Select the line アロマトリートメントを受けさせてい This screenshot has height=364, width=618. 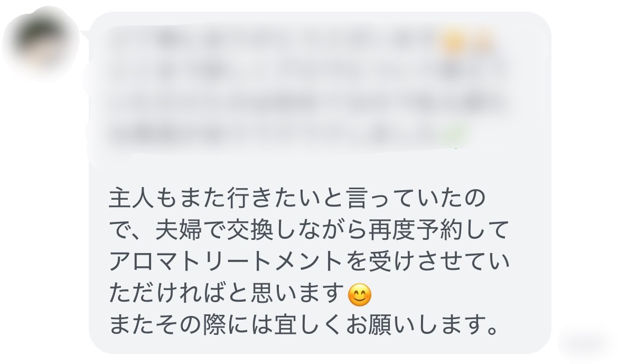pos(310,262)
